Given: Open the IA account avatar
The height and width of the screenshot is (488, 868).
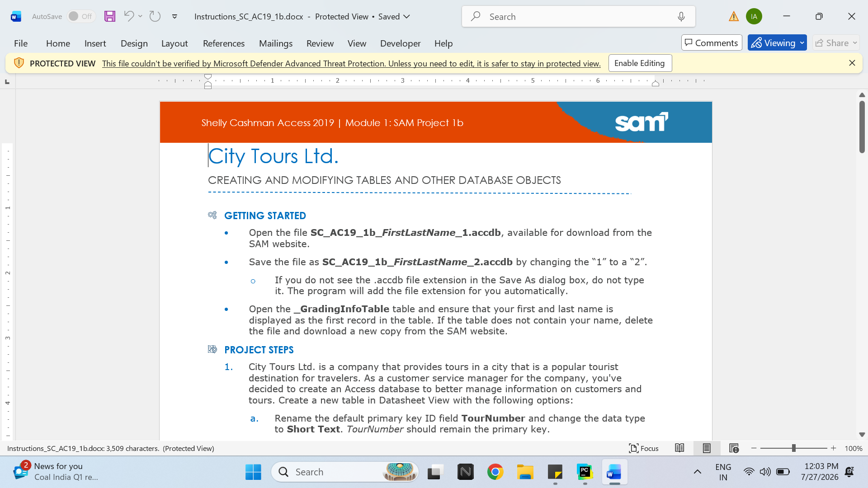Looking at the screenshot, I should (x=754, y=16).
